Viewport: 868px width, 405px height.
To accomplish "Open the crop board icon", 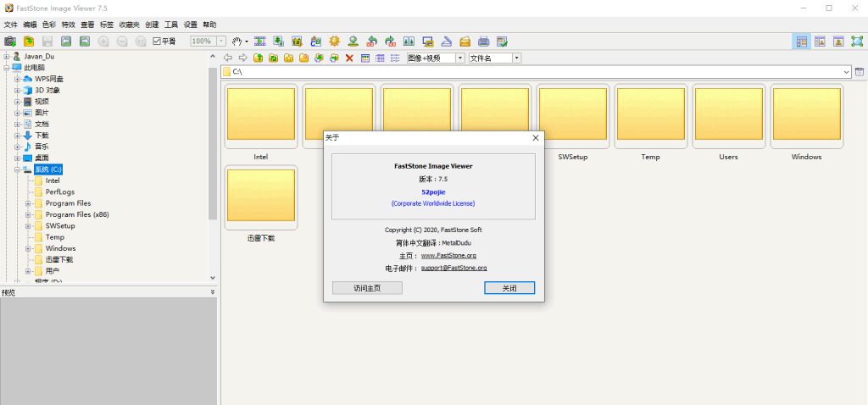I will [298, 41].
